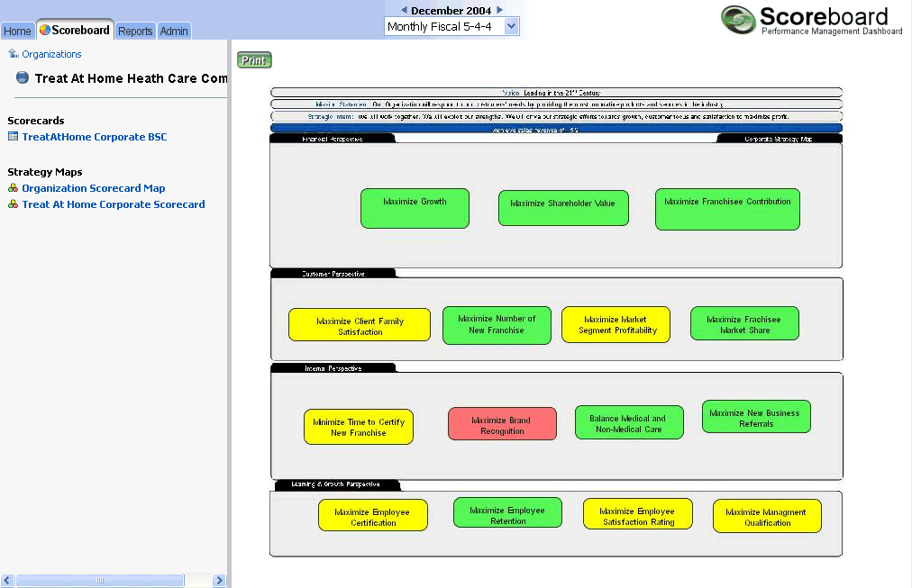The image size is (912, 588).
Task: Click the Print button
Action: tap(254, 59)
